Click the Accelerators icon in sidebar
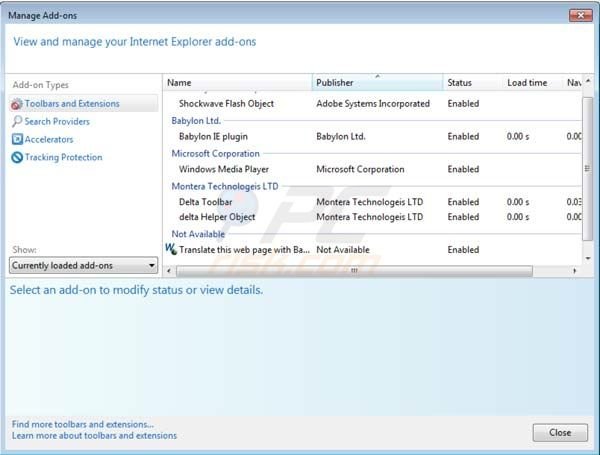The image size is (600, 455). [16, 140]
